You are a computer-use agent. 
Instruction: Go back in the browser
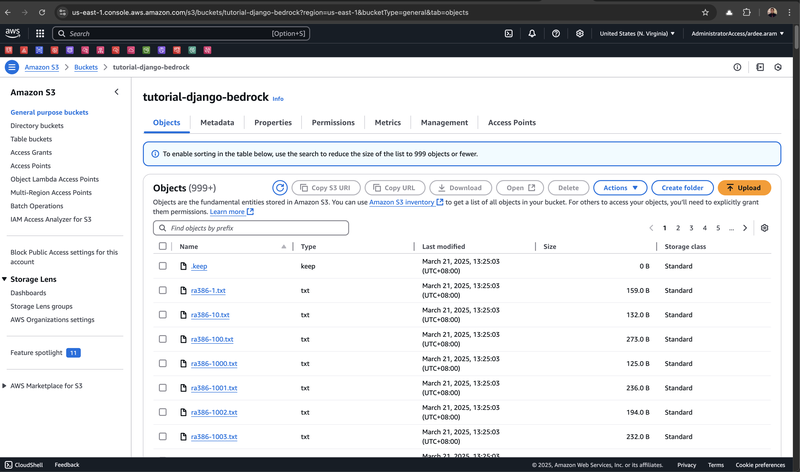point(8,12)
